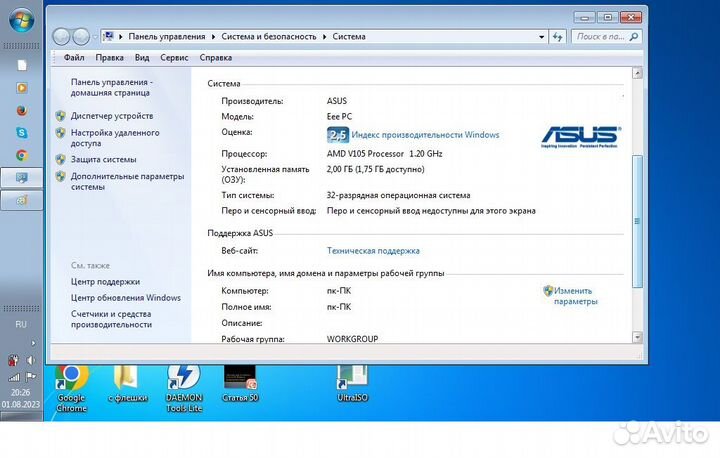720x458 pixels.
Task: Open 'Диспетчер устройств' link
Action: 112,116
